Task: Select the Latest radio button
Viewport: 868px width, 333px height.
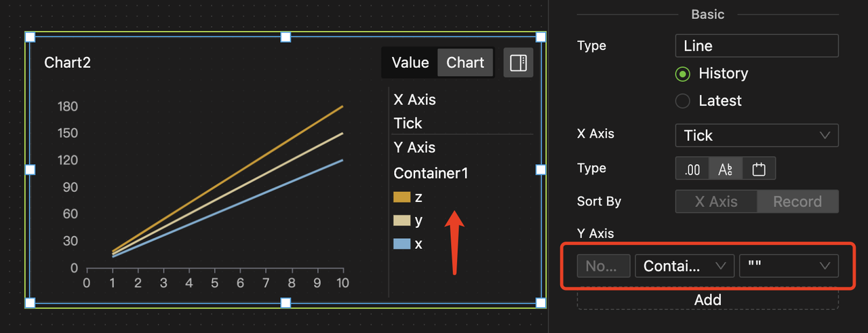Action: pos(684,101)
